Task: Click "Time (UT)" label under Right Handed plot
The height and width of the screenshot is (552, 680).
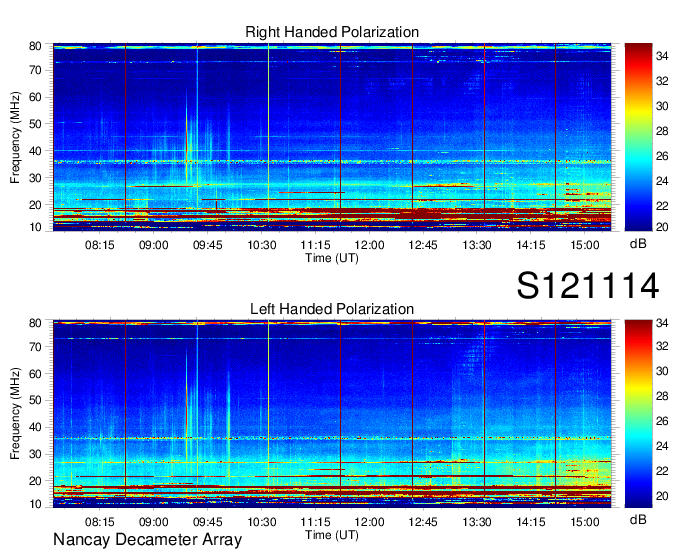Action: 332,258
